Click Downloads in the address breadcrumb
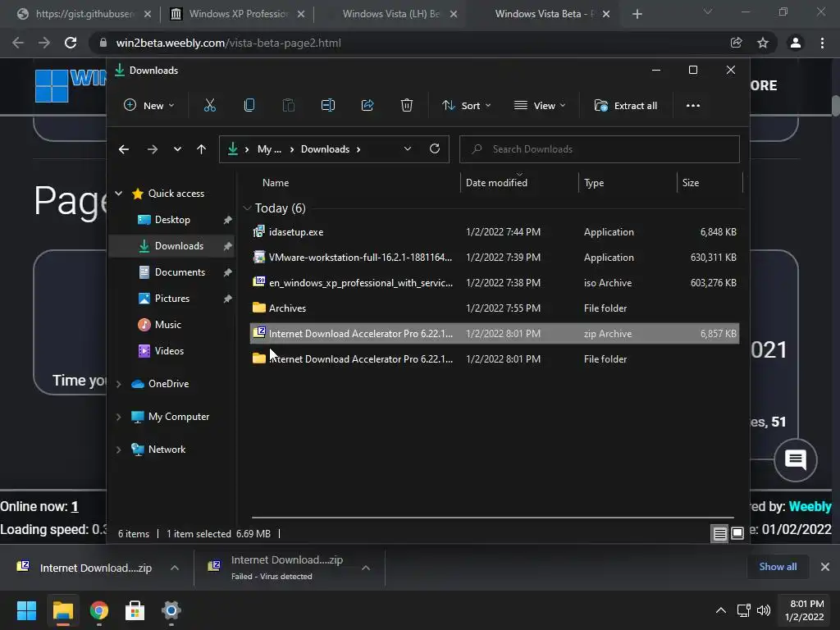840x630 pixels. point(325,149)
